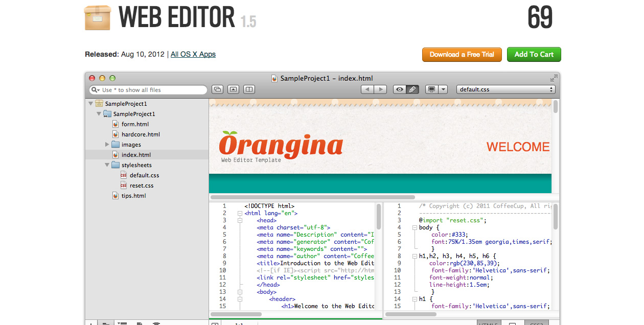This screenshot has height=325, width=644.
Task: Click the WELCOME heading in preview
Action: coord(518,147)
